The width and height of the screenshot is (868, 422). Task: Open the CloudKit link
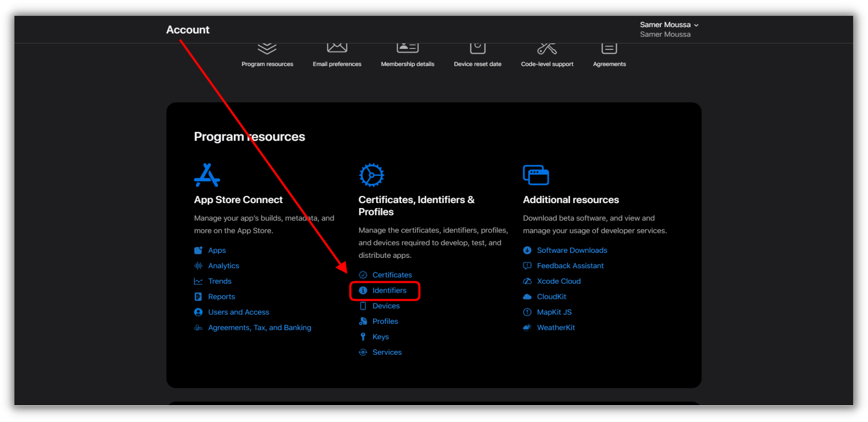coord(552,297)
